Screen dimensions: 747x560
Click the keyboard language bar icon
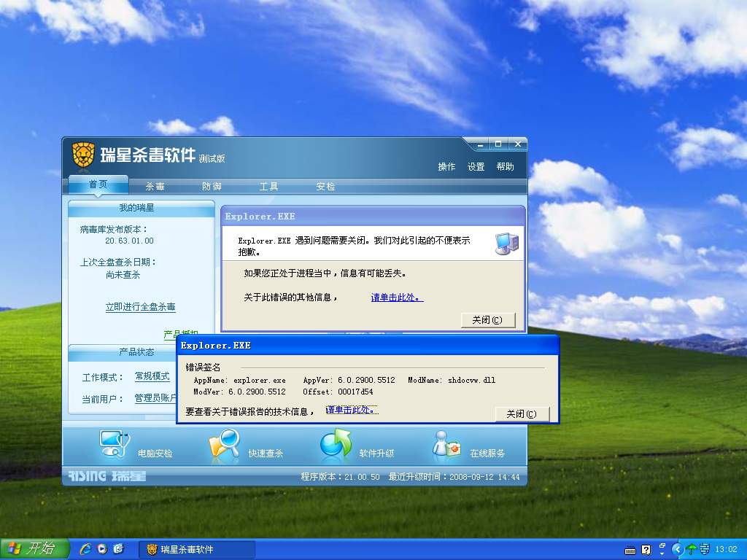630,551
